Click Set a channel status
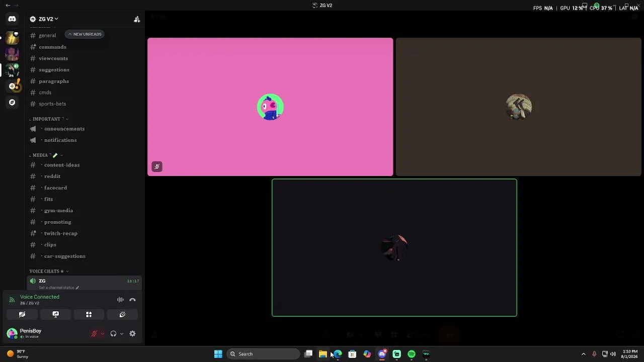This screenshot has height=362, width=644. click(x=56, y=288)
